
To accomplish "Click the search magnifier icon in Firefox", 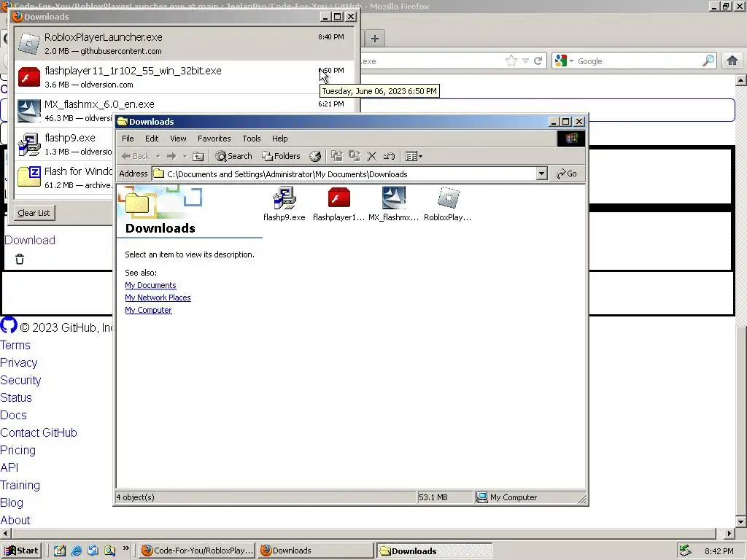I will (708, 61).
